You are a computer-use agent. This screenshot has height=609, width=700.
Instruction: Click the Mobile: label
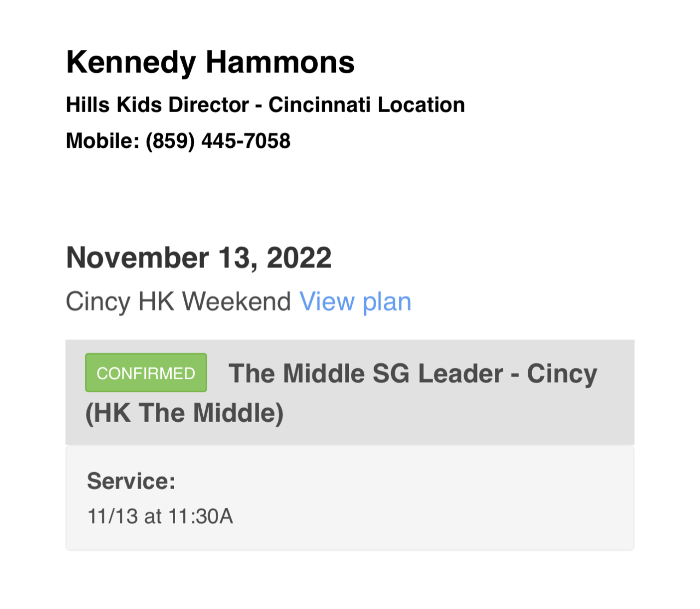[103, 141]
